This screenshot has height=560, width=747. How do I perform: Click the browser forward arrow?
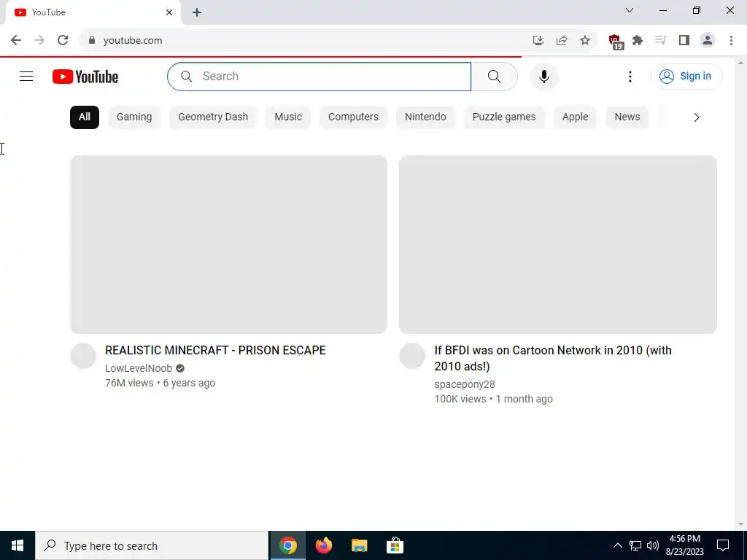coord(39,41)
